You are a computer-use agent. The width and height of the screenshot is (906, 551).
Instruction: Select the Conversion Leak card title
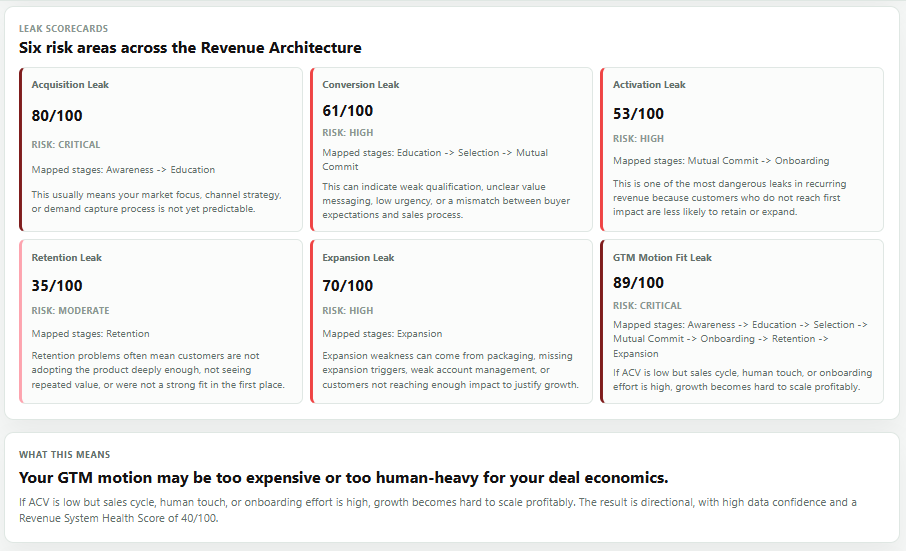click(361, 85)
